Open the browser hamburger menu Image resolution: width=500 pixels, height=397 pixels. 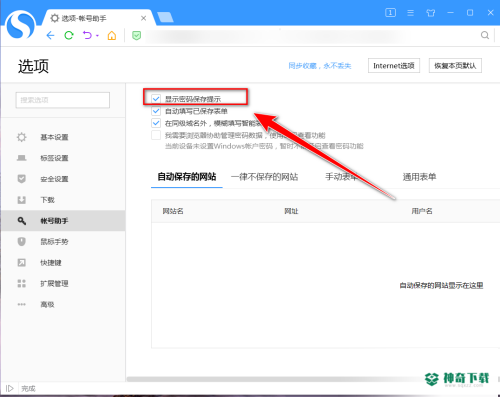pos(411,13)
